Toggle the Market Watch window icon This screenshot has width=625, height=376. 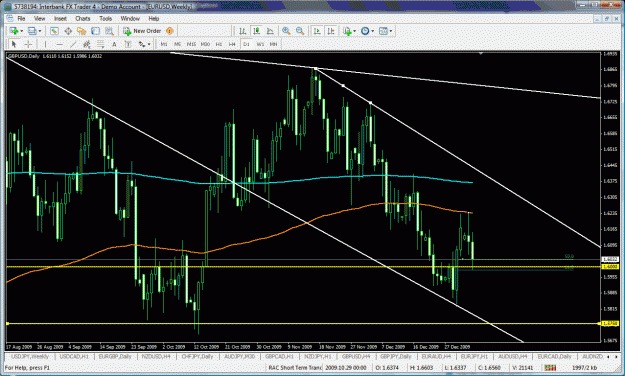54,31
